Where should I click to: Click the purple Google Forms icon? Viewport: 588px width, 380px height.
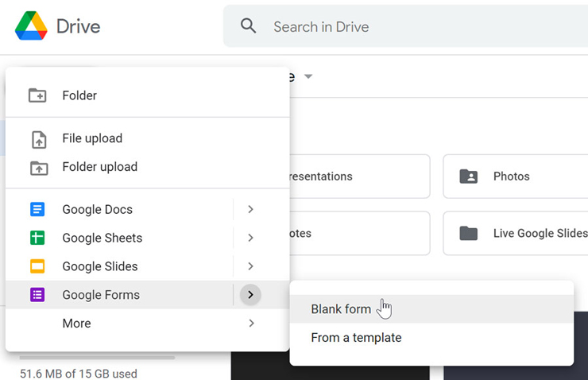click(37, 295)
